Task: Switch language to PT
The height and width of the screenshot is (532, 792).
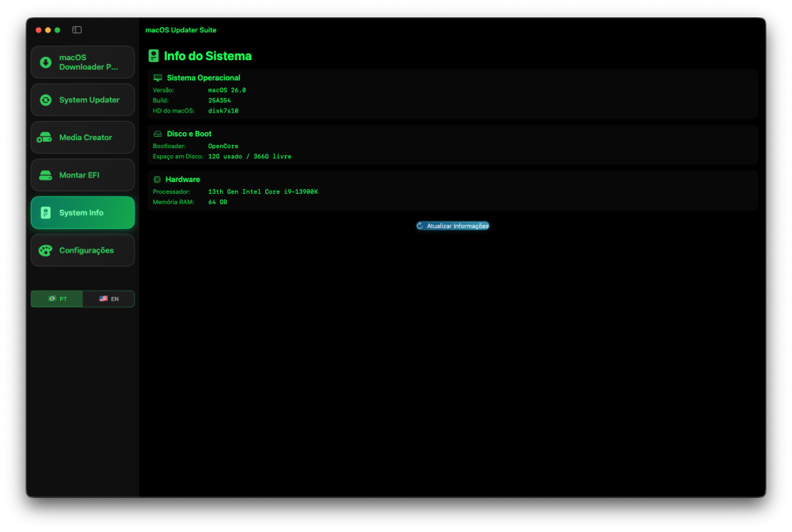Action: coord(57,298)
